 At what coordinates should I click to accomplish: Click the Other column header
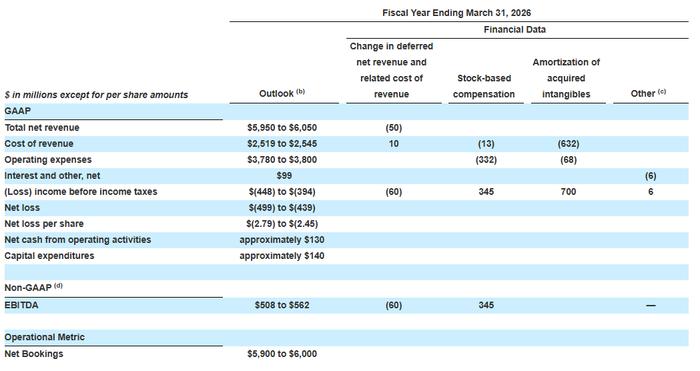(x=648, y=93)
